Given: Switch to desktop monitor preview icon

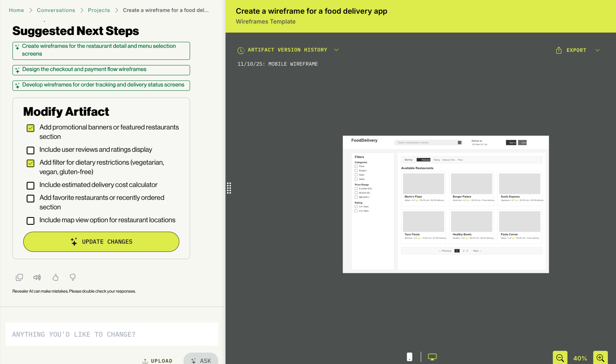Looking at the screenshot, I should click(432, 357).
